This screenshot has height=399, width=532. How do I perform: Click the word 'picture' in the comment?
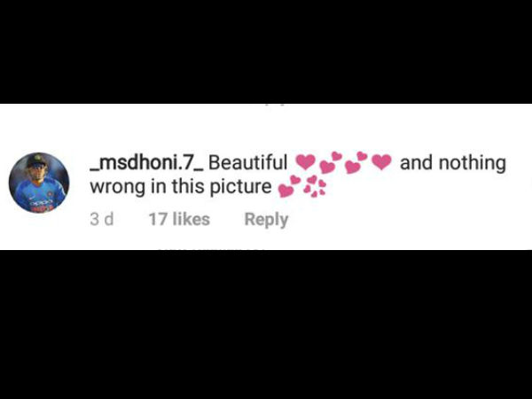tap(240, 187)
